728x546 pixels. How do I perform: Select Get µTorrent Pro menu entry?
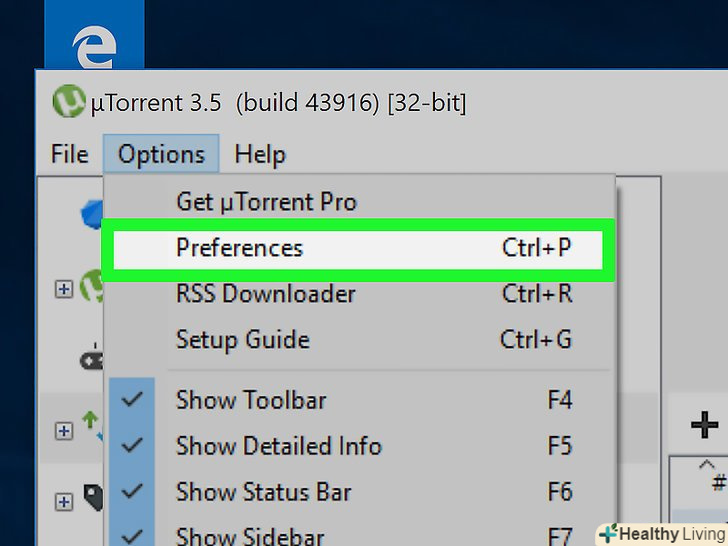[266, 201]
